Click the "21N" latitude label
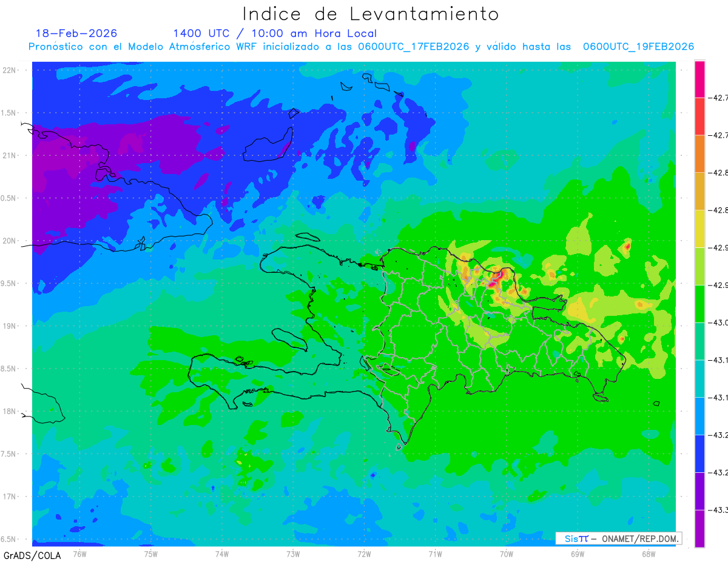This screenshot has height=562, width=728. [x=10, y=155]
